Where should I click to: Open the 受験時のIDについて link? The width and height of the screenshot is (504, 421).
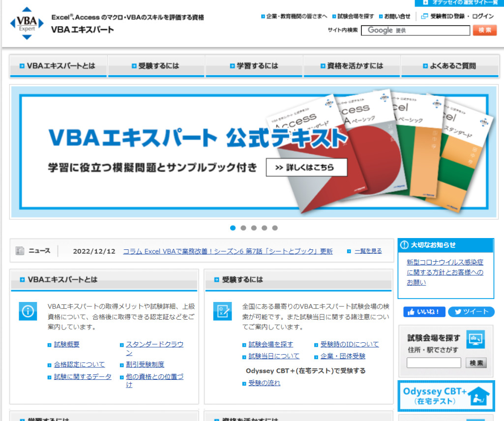[350, 344]
